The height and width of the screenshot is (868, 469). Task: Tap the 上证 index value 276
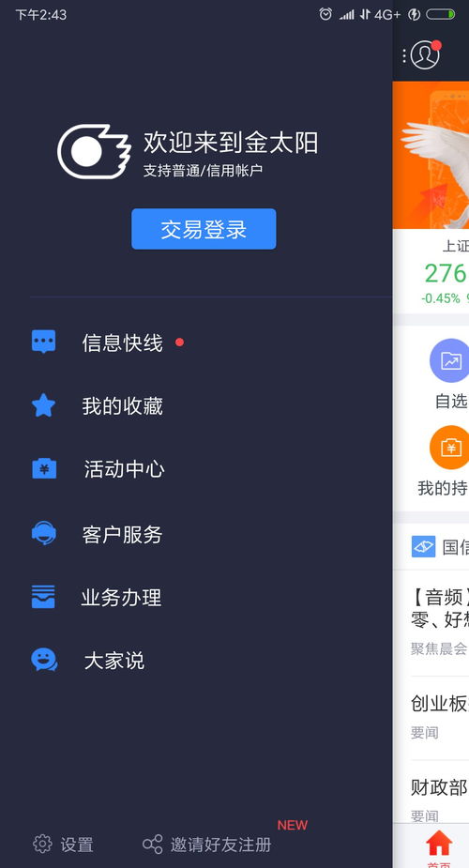(446, 273)
